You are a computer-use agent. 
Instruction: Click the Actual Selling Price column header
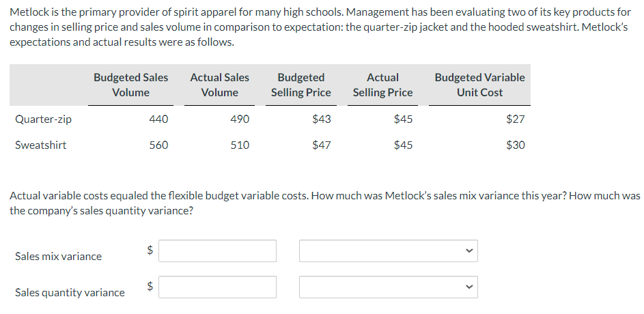(x=382, y=85)
